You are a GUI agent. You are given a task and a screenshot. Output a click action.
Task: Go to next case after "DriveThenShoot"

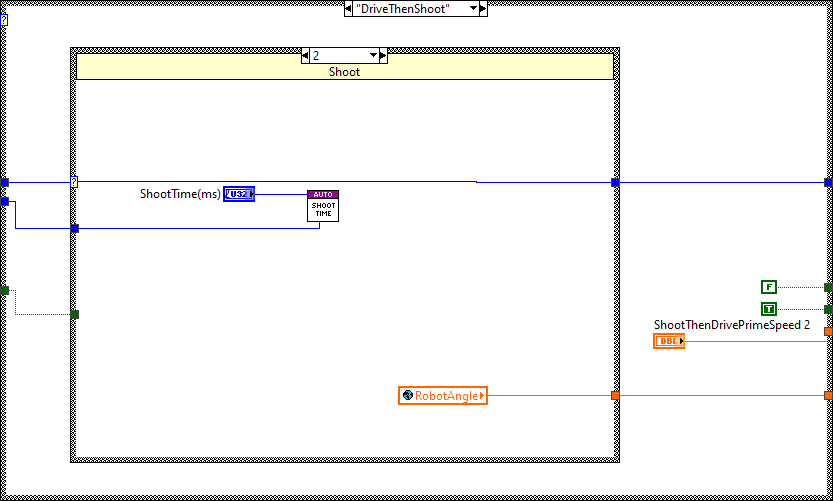483,8
